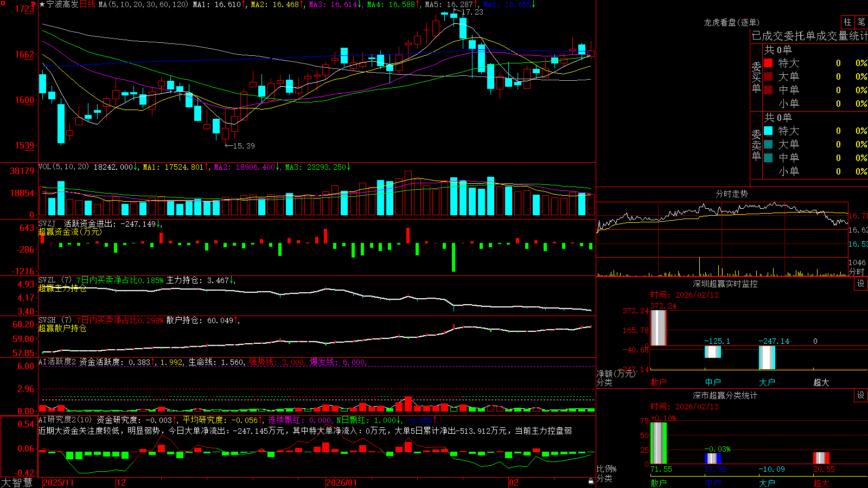
Task: Click the 2026/01 date marker
Action: [342, 483]
